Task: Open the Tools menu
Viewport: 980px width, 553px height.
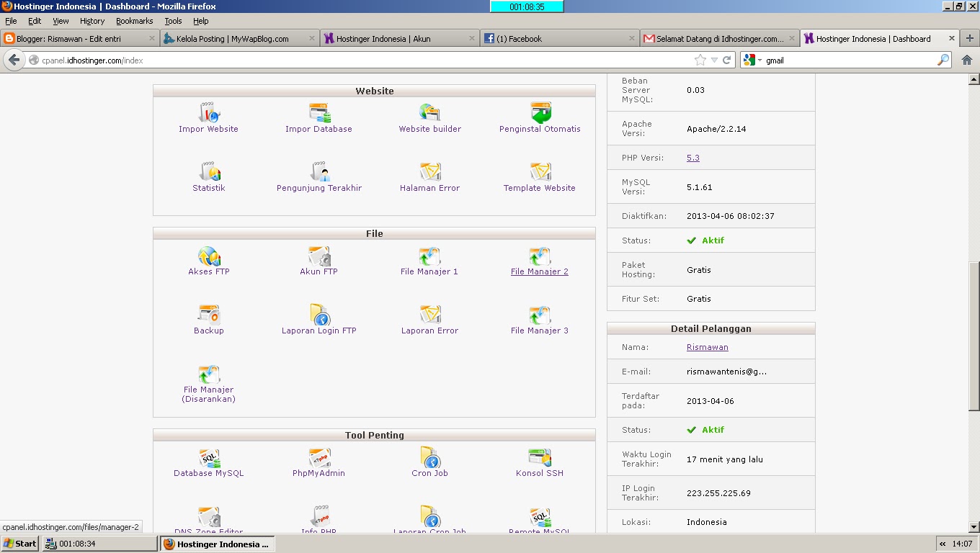Action: tap(173, 21)
